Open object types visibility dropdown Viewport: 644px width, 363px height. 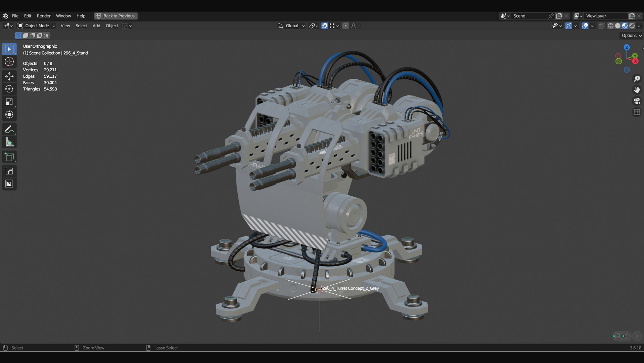pos(557,26)
